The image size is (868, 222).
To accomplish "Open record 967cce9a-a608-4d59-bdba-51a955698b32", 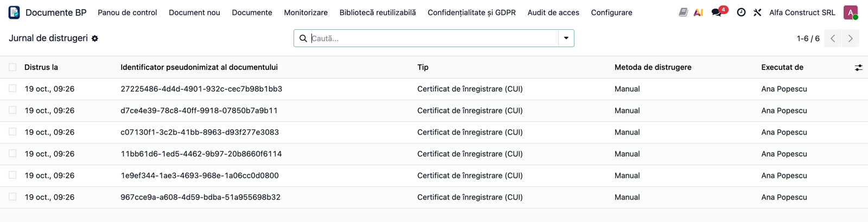I will (x=200, y=197).
